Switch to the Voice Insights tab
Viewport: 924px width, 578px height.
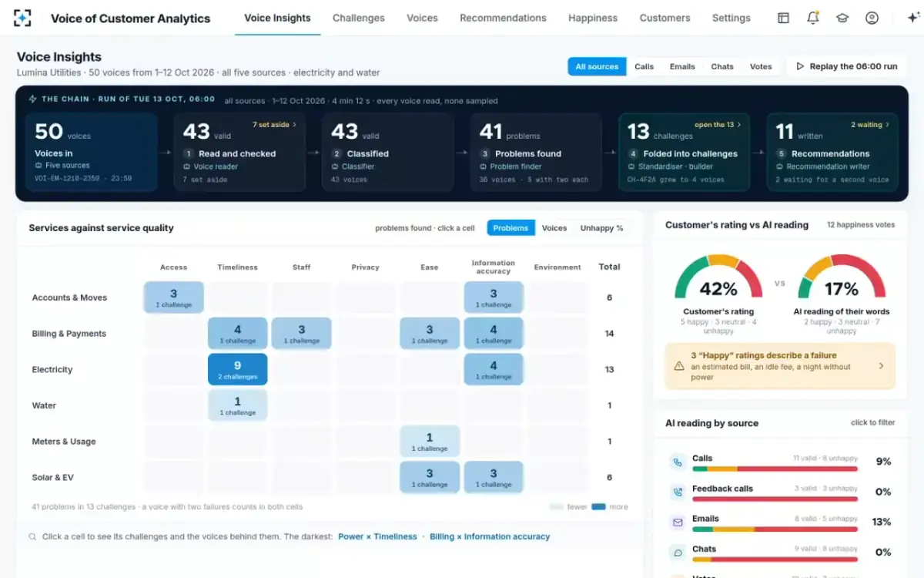pyautogui.click(x=277, y=18)
